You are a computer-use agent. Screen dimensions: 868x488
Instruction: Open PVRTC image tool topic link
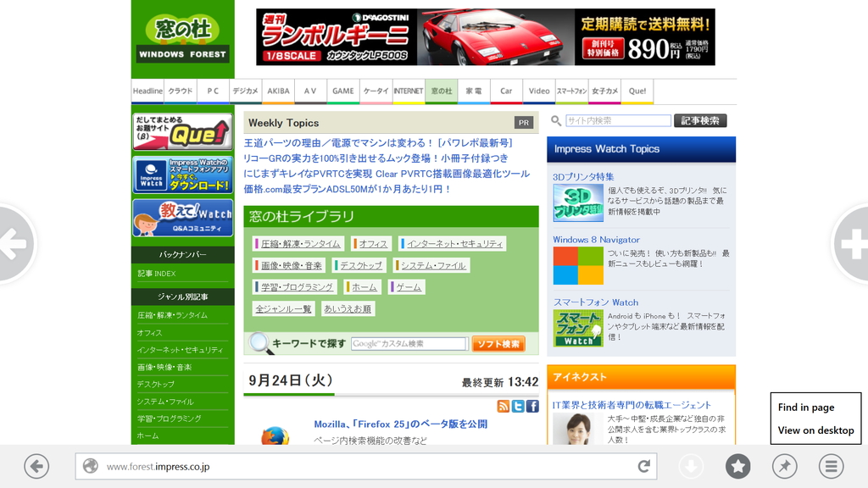tap(387, 173)
